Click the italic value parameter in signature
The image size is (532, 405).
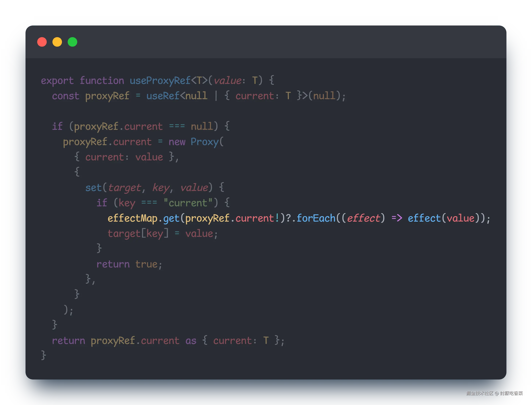[x=227, y=81]
